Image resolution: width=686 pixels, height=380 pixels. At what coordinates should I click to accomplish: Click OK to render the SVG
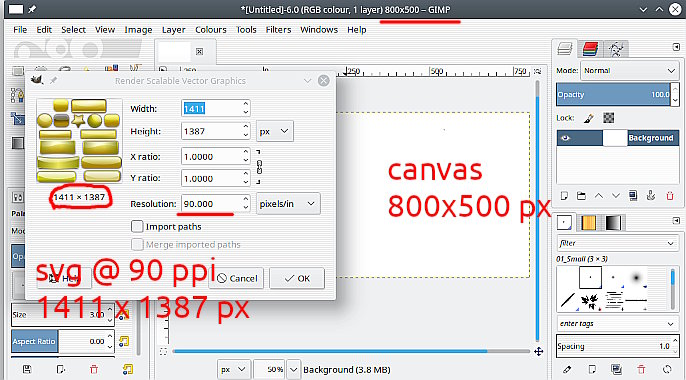click(297, 279)
